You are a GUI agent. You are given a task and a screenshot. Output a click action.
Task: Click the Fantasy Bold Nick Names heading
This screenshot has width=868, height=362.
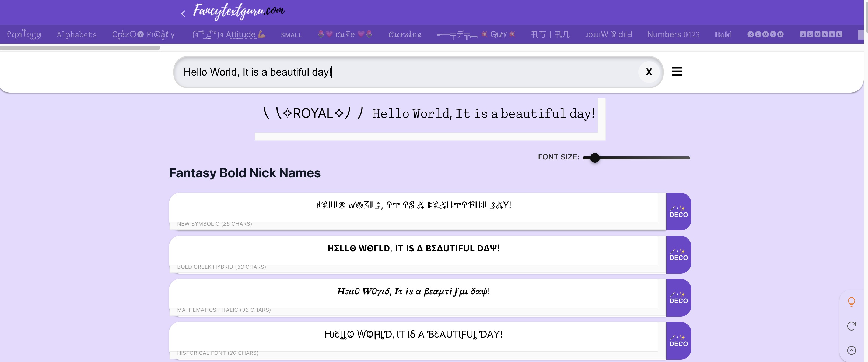[245, 173]
